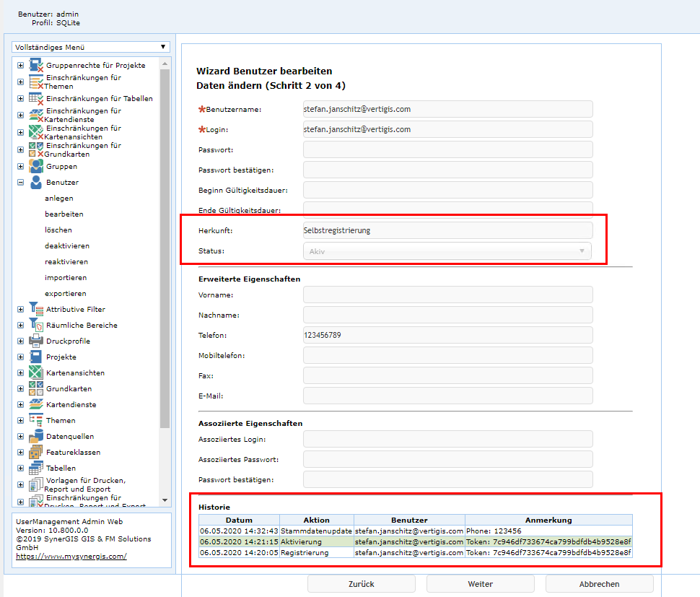Viewport: 700px width, 597px height.
Task: Click the Datenquellen database icon
Action: [36, 436]
